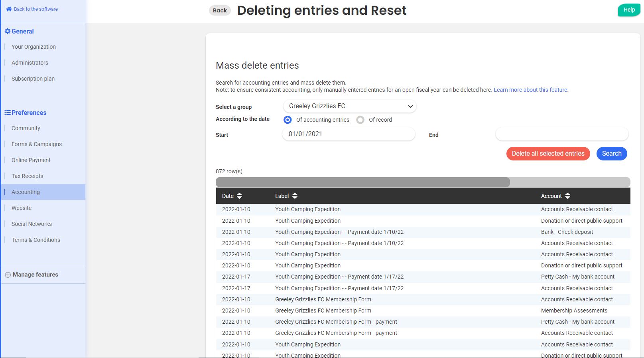Click the home icon beside Back to the software

click(9, 9)
